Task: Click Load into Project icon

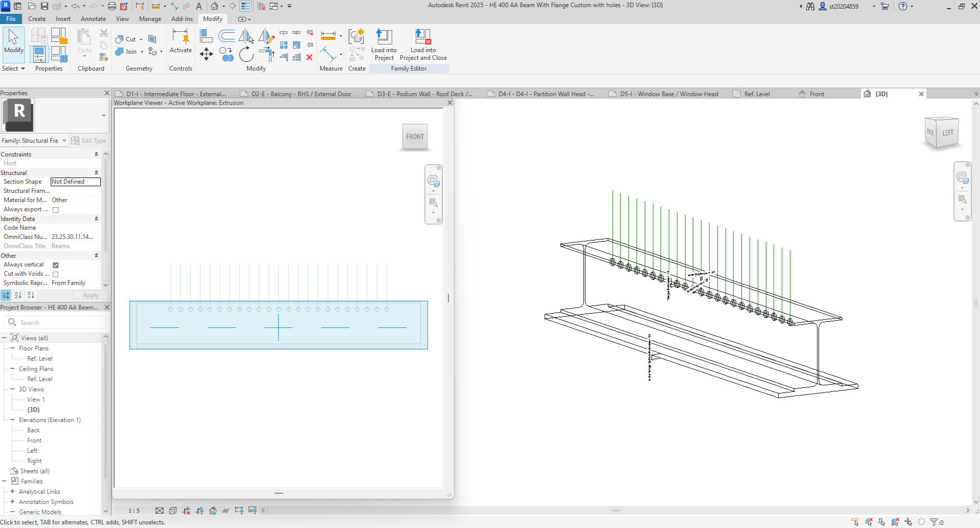Action: click(384, 45)
